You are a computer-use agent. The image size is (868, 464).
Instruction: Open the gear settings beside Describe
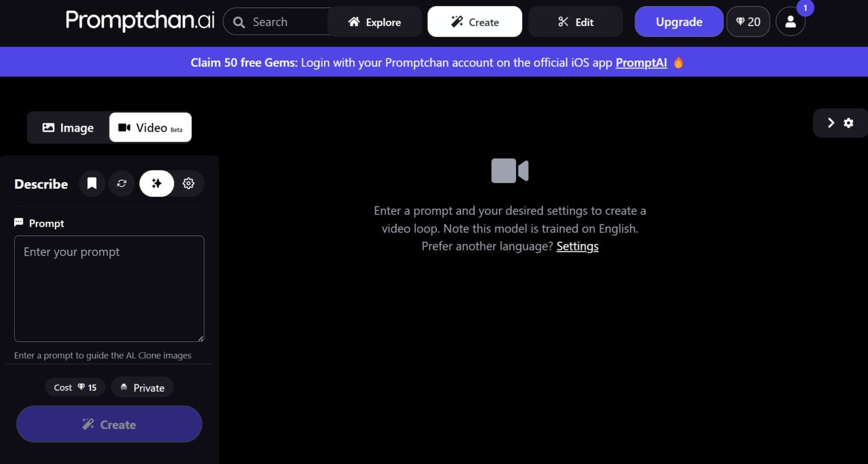tap(189, 184)
